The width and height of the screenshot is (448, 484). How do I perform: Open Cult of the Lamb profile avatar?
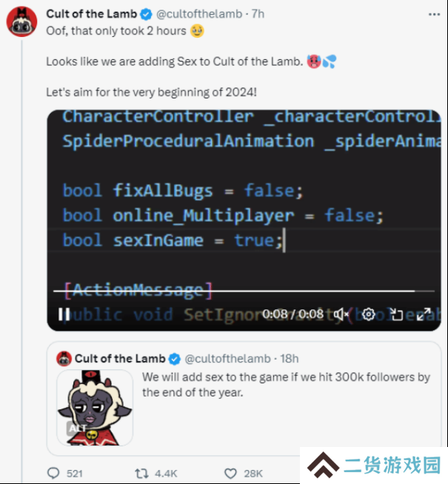pyautogui.click(x=22, y=21)
